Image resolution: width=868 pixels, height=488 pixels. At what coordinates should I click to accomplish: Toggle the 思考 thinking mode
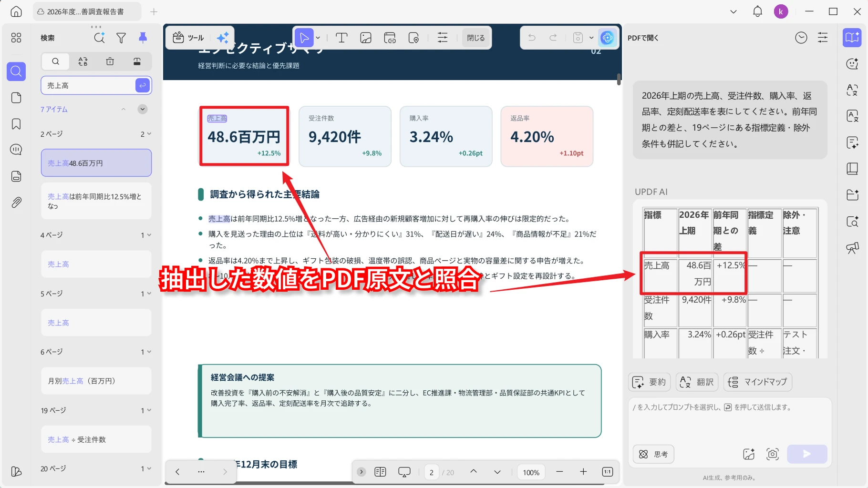653,454
